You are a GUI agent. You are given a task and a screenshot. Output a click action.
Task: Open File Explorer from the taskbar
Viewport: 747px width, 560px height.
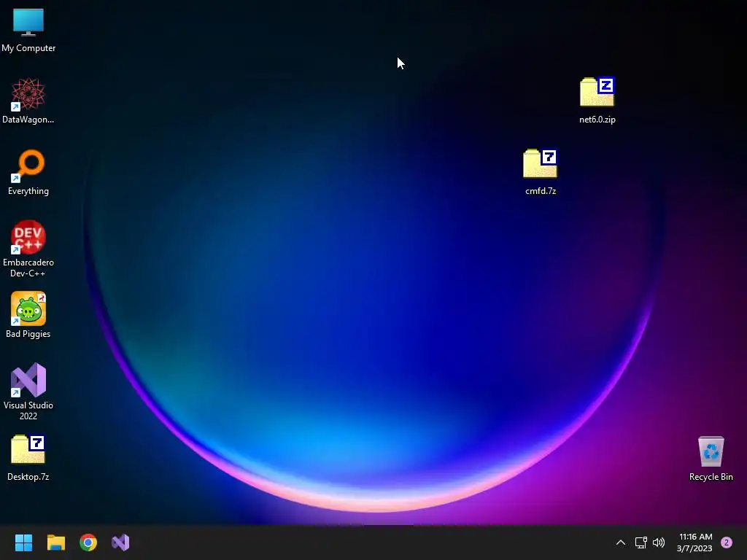(x=55, y=542)
